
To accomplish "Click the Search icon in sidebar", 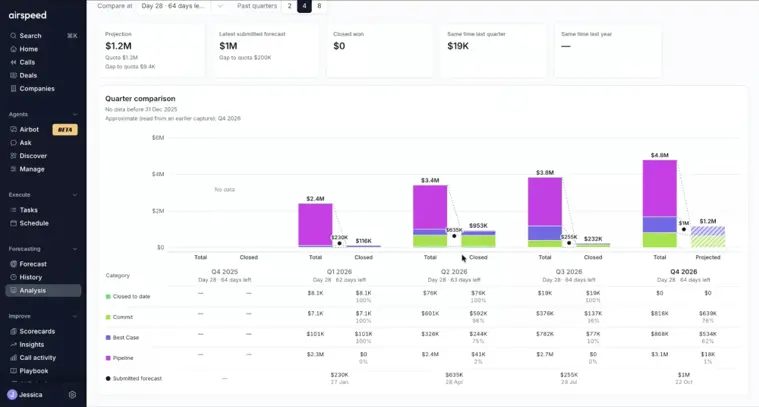I will click(13, 36).
